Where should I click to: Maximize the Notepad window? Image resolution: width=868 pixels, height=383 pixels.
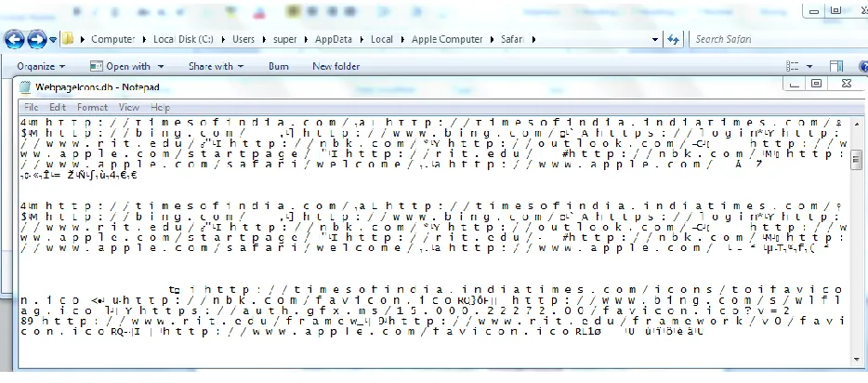pyautogui.click(x=816, y=84)
